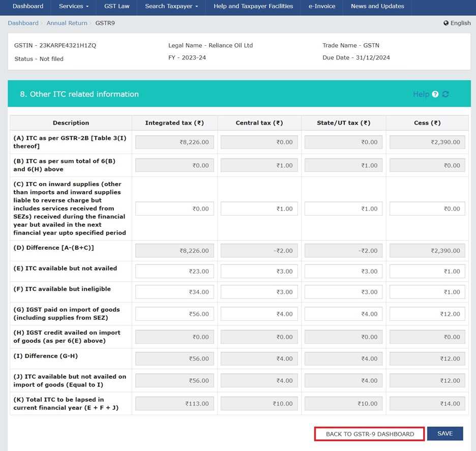476x451 pixels.
Task: Open the GST Law menu
Action: pos(116,6)
